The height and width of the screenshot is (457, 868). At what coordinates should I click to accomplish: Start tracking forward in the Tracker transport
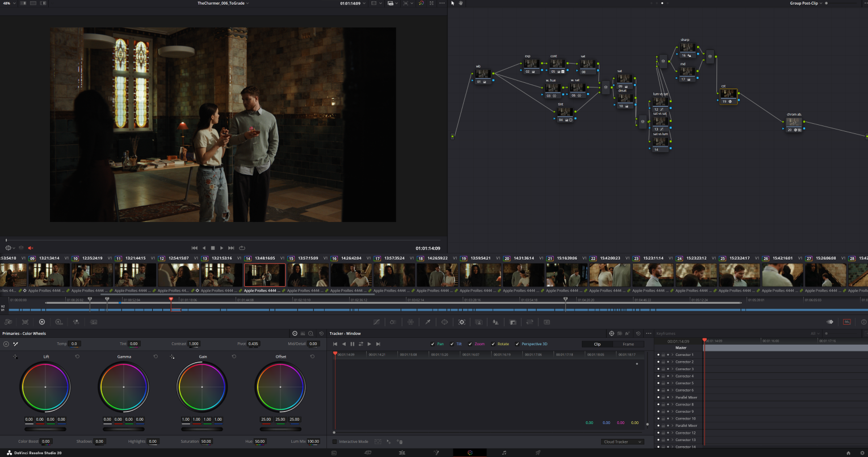(369, 343)
